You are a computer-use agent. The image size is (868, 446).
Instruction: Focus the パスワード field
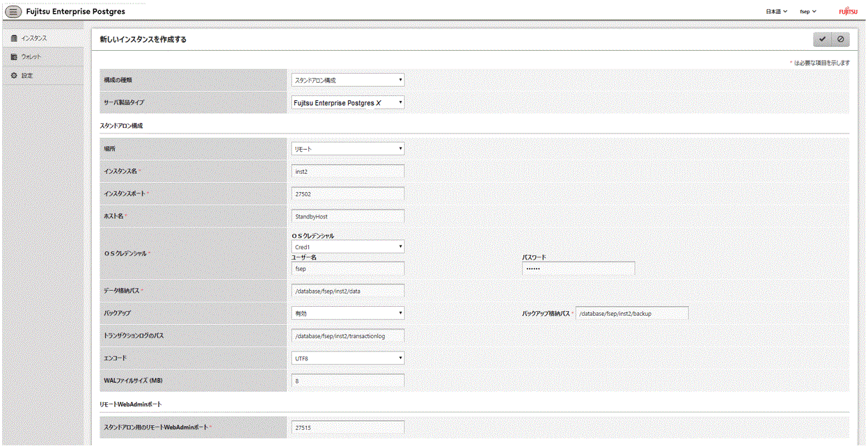pyautogui.click(x=578, y=269)
